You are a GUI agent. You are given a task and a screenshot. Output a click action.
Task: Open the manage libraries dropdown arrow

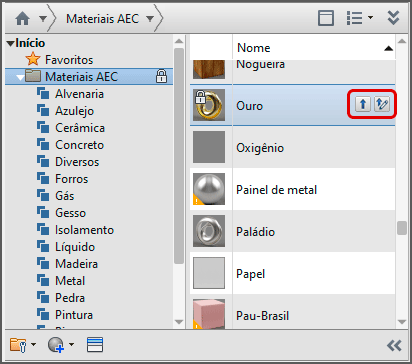[x=33, y=344]
